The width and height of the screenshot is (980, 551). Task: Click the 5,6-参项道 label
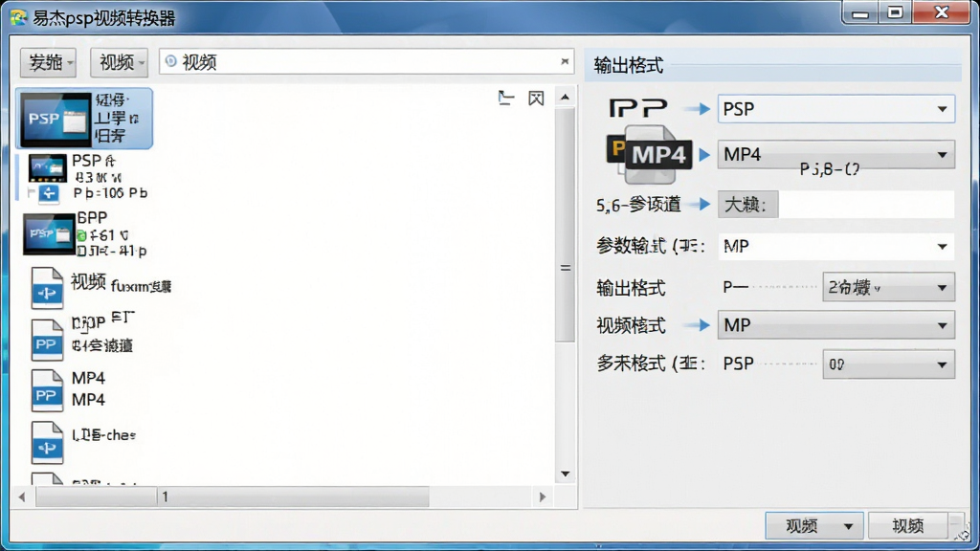tap(638, 205)
